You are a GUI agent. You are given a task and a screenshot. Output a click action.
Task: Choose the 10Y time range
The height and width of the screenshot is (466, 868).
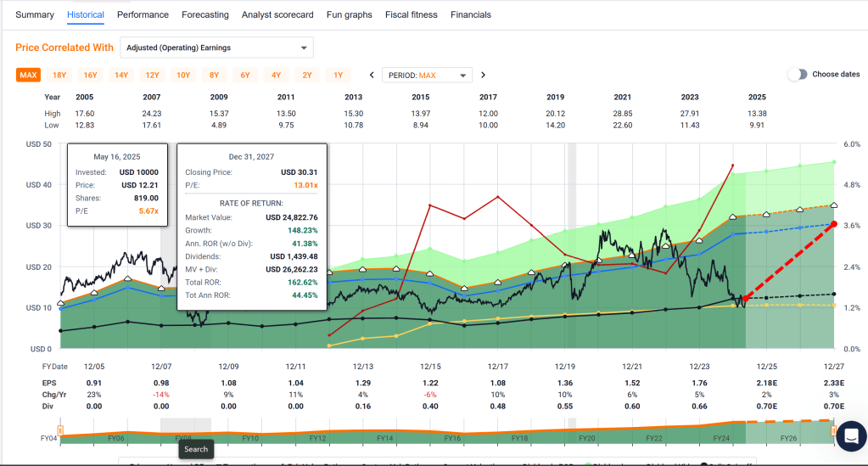182,75
